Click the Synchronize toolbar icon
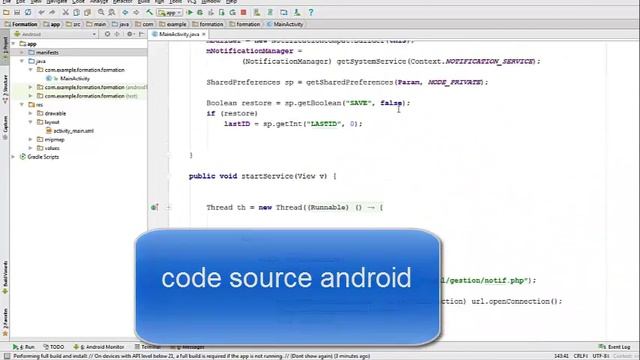Viewport: 640px width, 360px height. pos(28,13)
